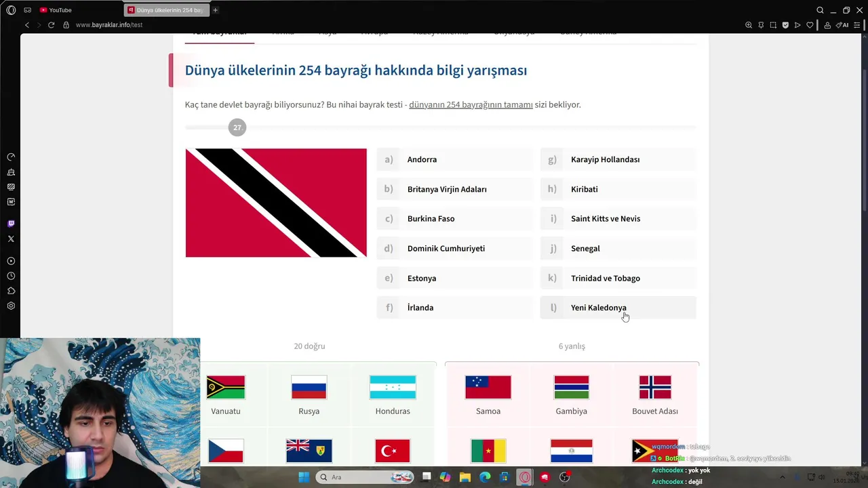Open the tab islands workspace icon
The image size is (868, 488).
point(27,10)
